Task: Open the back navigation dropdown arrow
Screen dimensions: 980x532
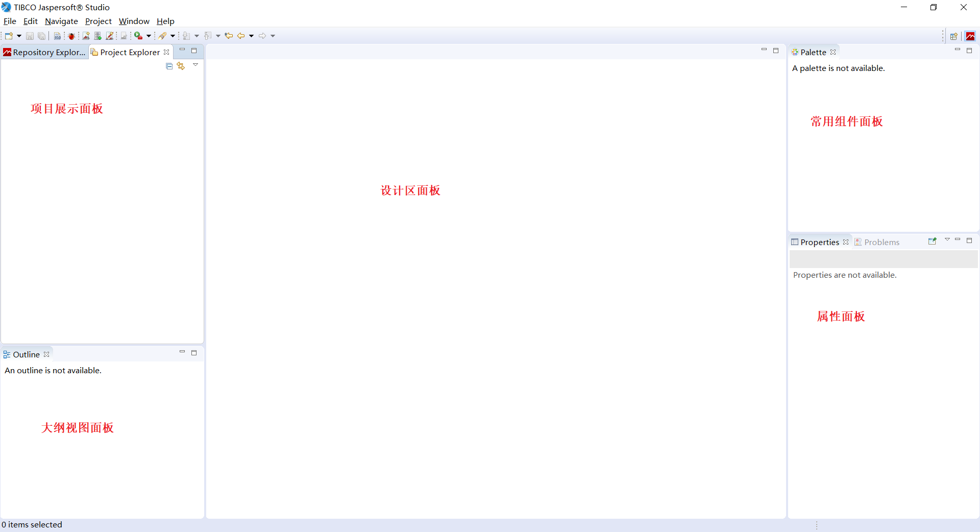Action: [x=250, y=36]
